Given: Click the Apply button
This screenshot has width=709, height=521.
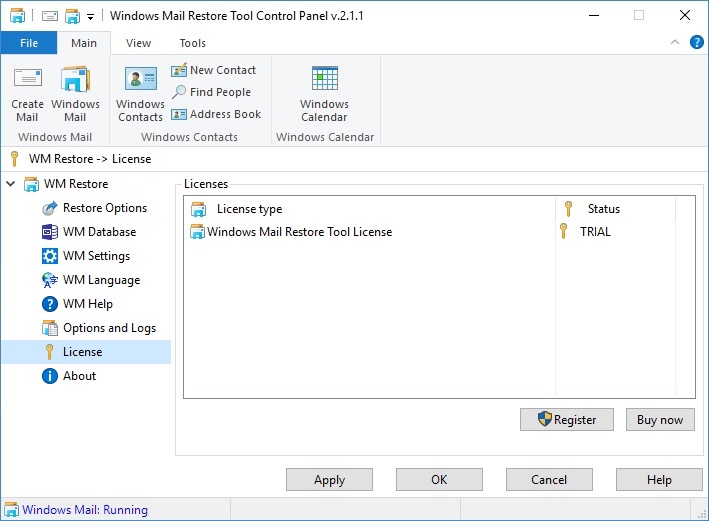Looking at the screenshot, I should click(329, 479).
